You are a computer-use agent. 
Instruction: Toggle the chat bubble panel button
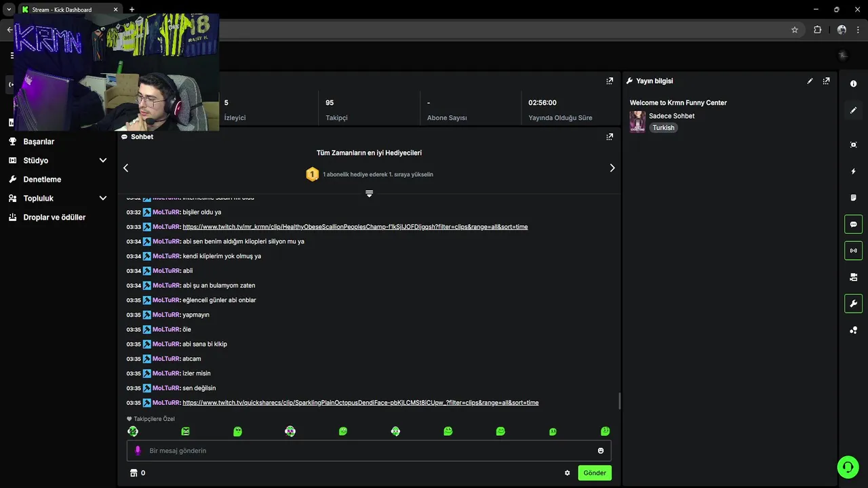853,224
